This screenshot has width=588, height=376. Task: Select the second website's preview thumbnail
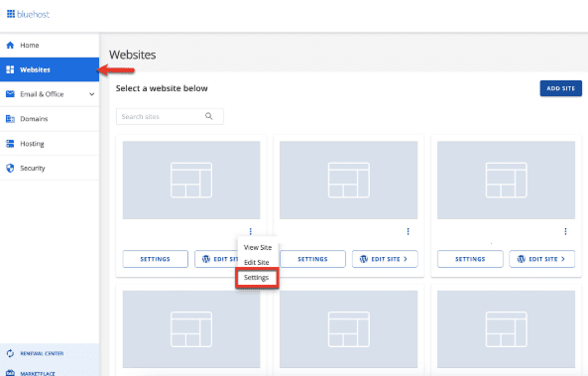[348, 181]
